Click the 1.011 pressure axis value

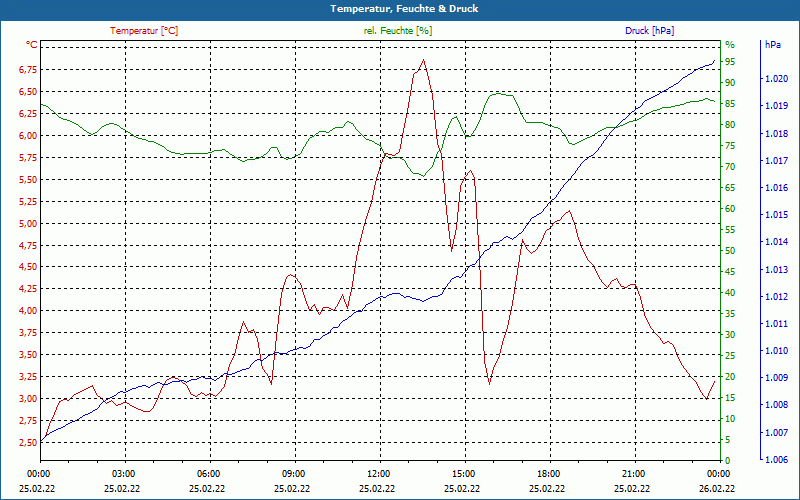(x=777, y=323)
